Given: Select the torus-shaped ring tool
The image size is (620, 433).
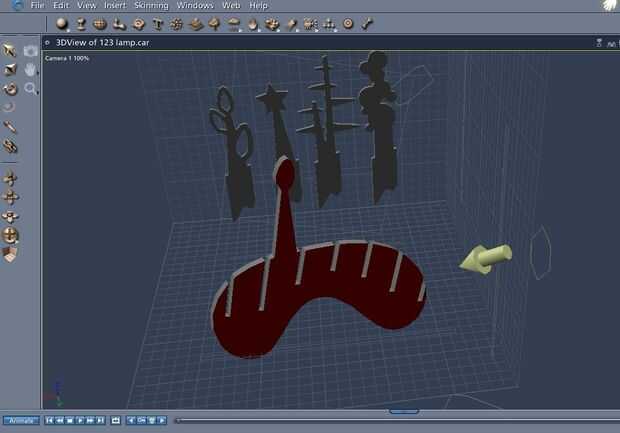Looking at the screenshot, I should tap(138, 24).
